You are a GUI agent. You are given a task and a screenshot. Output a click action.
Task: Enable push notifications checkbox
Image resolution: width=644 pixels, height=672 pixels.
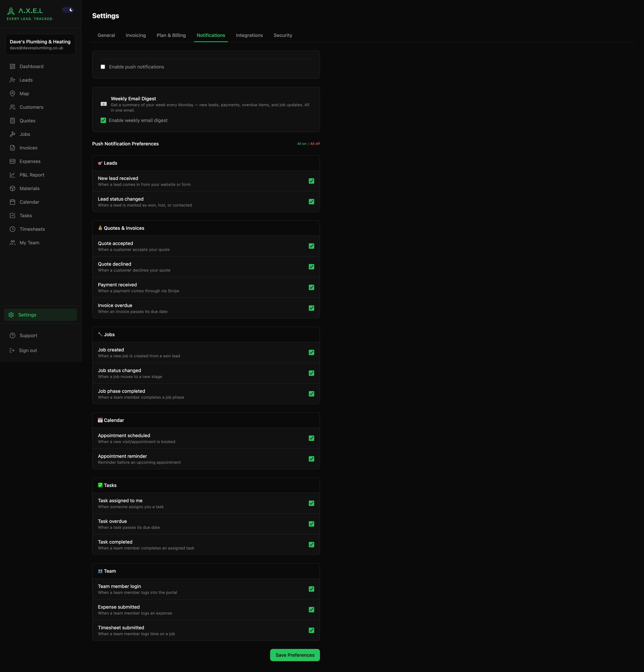[x=103, y=67]
